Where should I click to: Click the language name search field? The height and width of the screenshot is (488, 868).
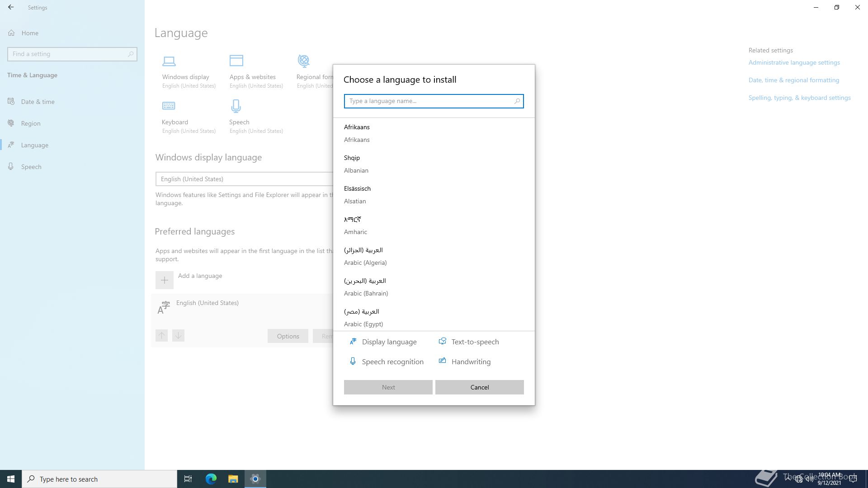(x=434, y=101)
